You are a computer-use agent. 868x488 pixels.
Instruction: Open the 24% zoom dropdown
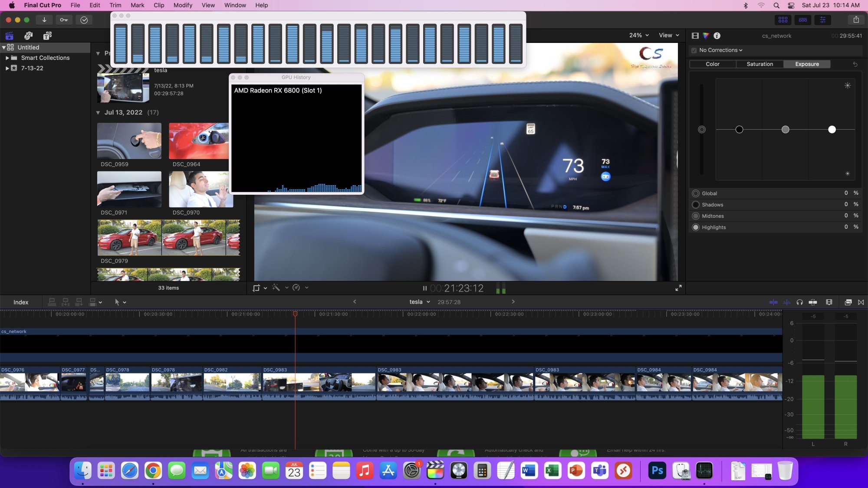tap(639, 35)
